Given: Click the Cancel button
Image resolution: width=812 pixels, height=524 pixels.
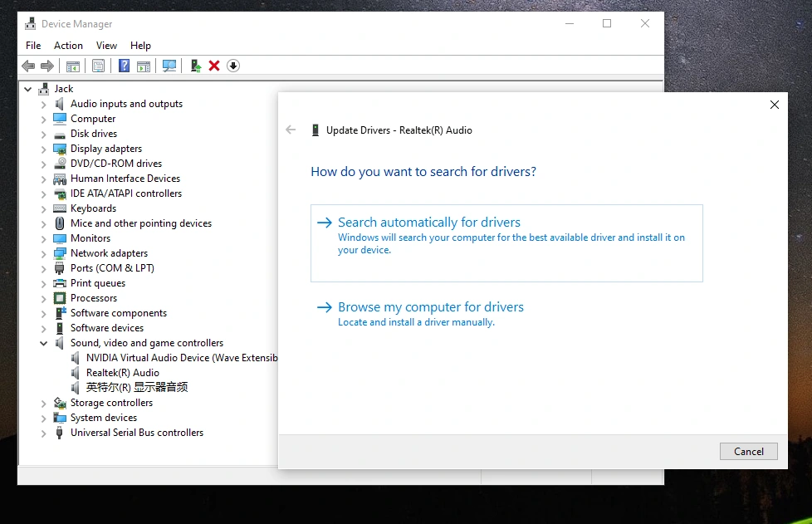Looking at the screenshot, I should (x=748, y=452).
